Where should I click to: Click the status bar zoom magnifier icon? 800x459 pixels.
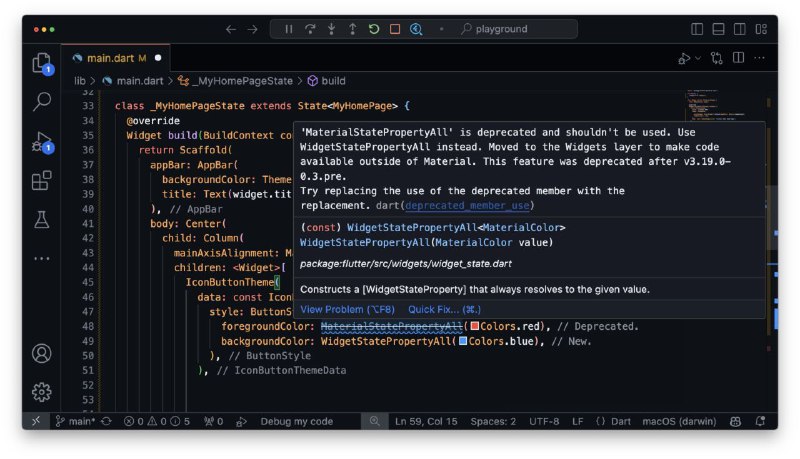click(375, 421)
